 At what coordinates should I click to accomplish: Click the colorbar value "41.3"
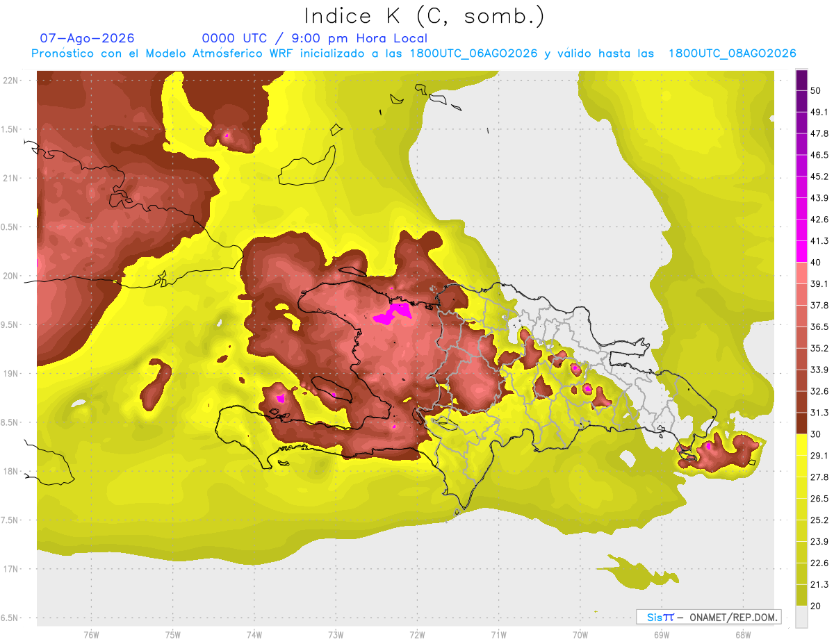click(x=819, y=241)
